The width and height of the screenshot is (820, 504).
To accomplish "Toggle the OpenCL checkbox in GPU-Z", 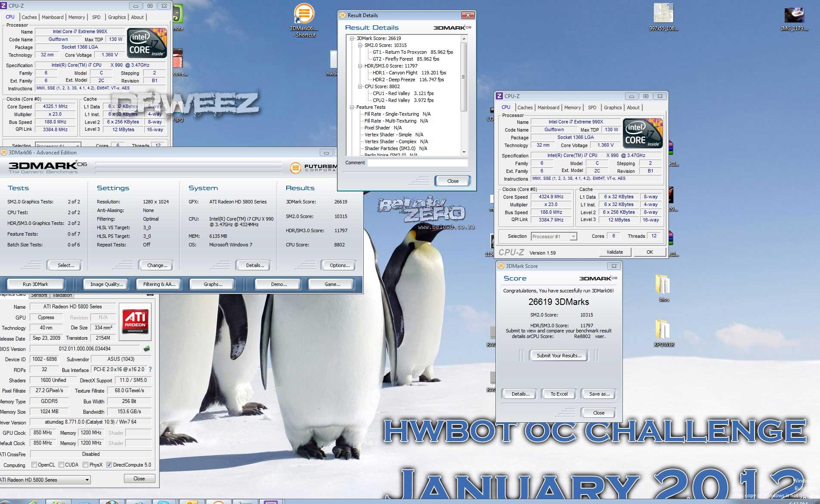I will 34,464.
